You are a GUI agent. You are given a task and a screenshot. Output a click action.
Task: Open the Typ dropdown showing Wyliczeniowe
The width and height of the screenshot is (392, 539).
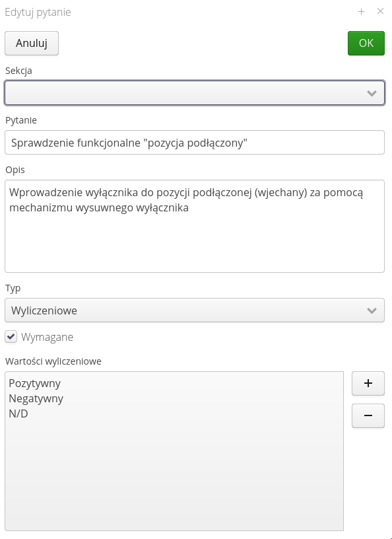(x=195, y=310)
